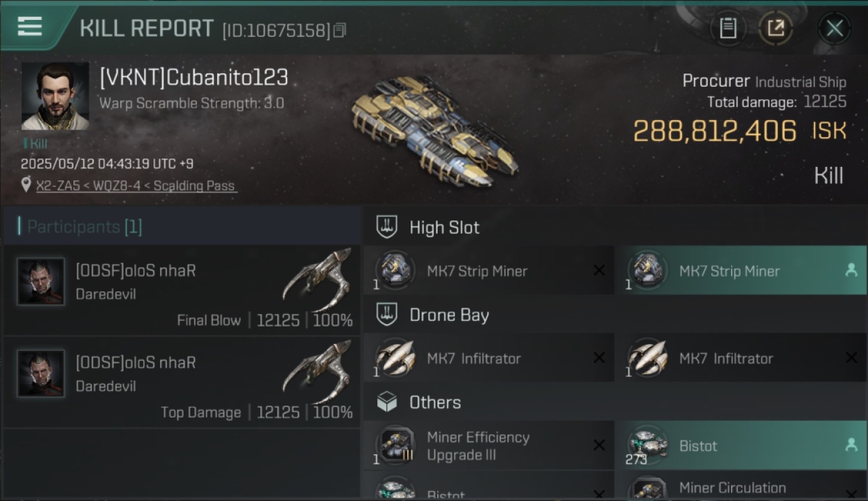This screenshot has width=868, height=501.
Task: Close the kill report window
Action: (x=835, y=28)
